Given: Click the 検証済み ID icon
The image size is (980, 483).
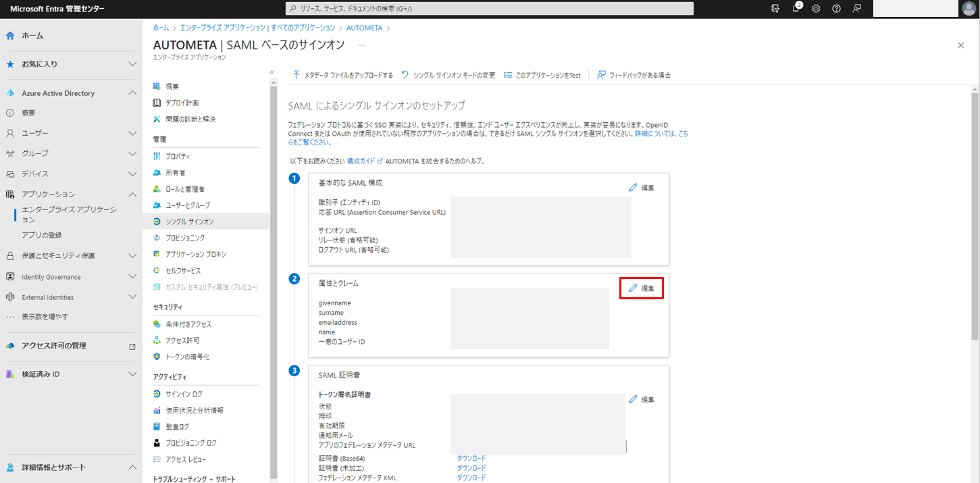Looking at the screenshot, I should point(10,374).
